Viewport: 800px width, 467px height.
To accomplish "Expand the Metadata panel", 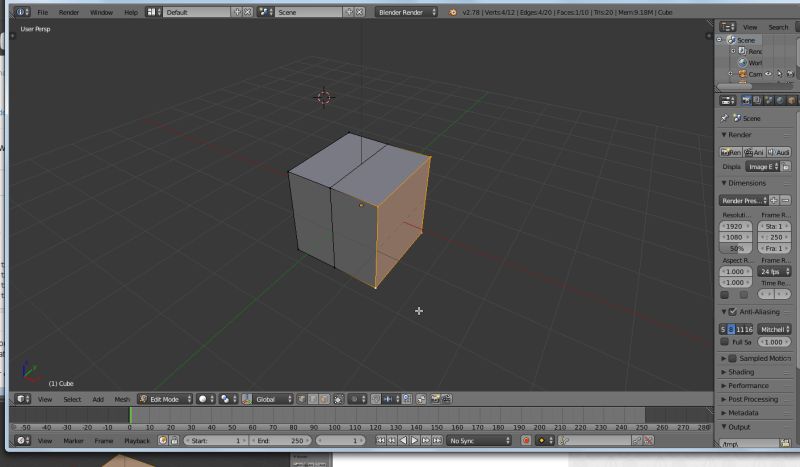I will [x=739, y=412].
